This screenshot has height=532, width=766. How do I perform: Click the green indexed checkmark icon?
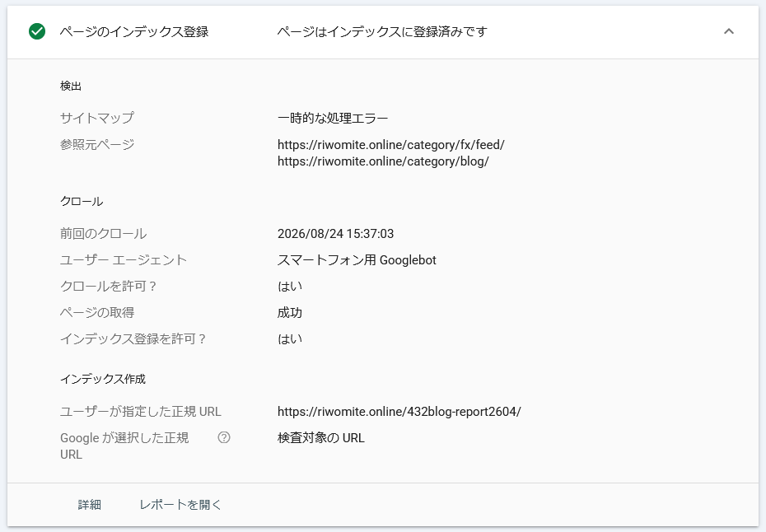pyautogui.click(x=37, y=32)
